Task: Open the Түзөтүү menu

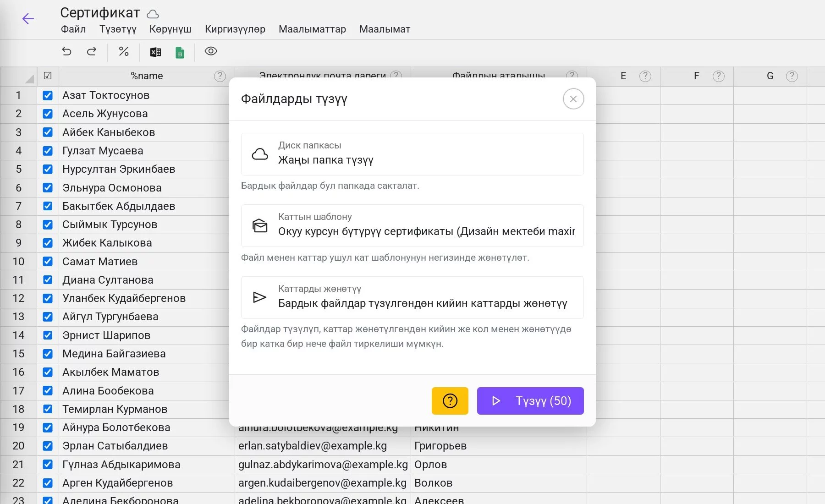Action: pos(118,29)
